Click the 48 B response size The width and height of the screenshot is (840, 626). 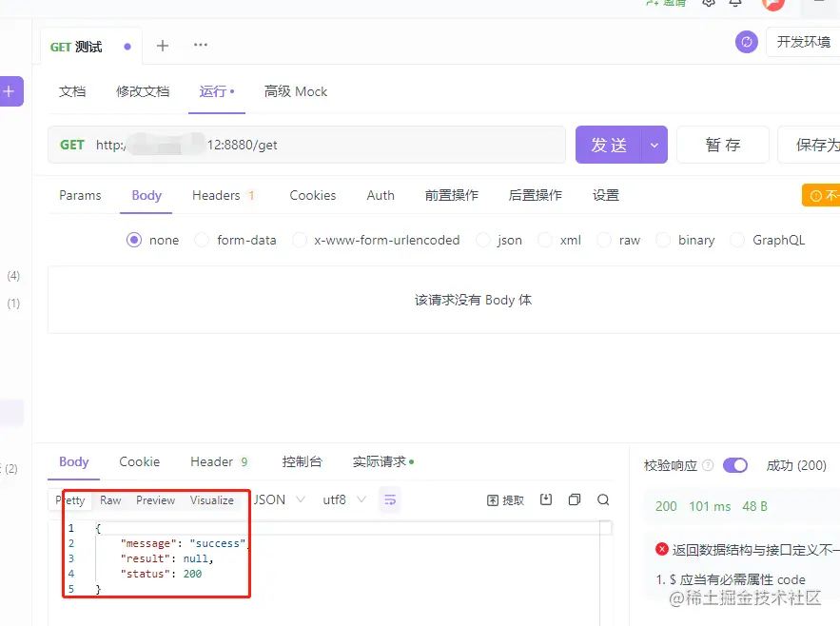(754, 506)
